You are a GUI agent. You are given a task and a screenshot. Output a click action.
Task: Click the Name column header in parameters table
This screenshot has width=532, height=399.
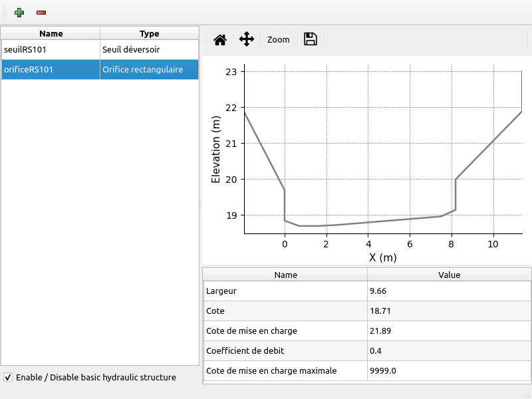click(x=285, y=275)
